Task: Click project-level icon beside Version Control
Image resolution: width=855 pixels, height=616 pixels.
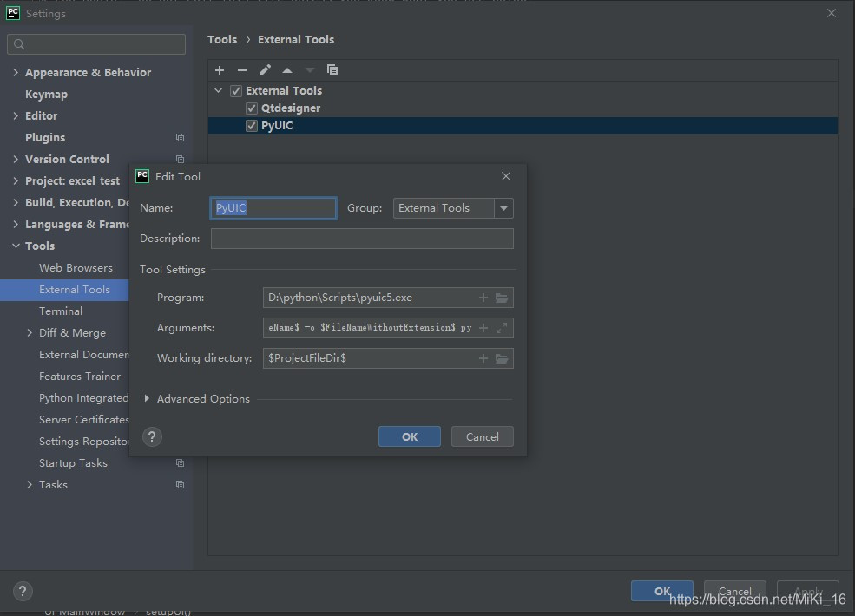Action: click(180, 159)
